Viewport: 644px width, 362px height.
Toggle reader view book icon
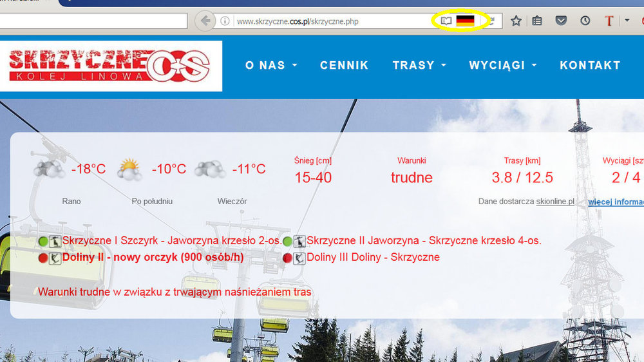click(x=446, y=21)
